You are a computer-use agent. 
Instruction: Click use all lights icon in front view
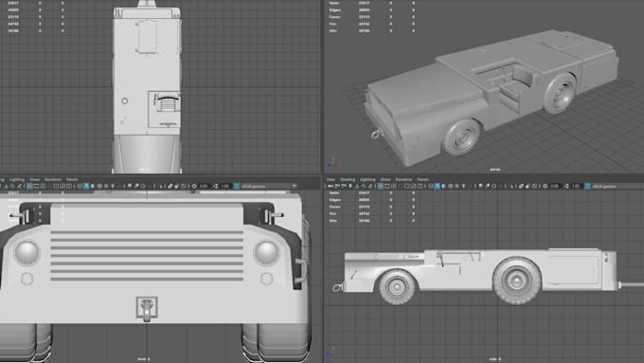tap(113, 186)
